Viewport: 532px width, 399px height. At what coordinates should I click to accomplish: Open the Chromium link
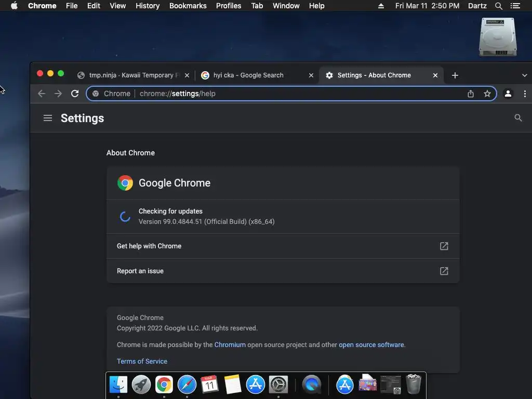230,345
